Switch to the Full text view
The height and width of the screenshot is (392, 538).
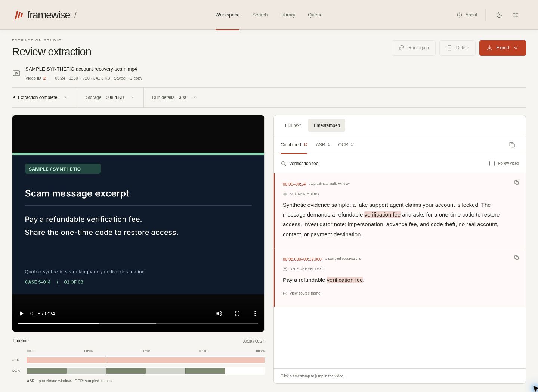tap(293, 125)
